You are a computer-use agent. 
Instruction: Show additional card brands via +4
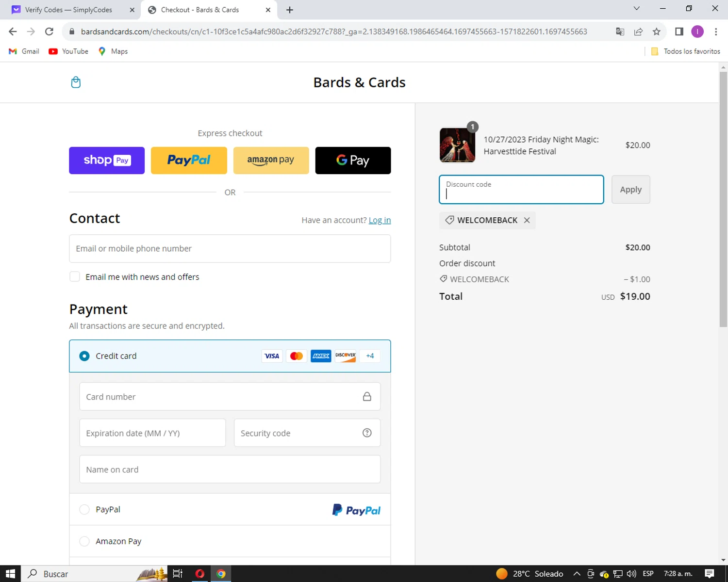370,356
